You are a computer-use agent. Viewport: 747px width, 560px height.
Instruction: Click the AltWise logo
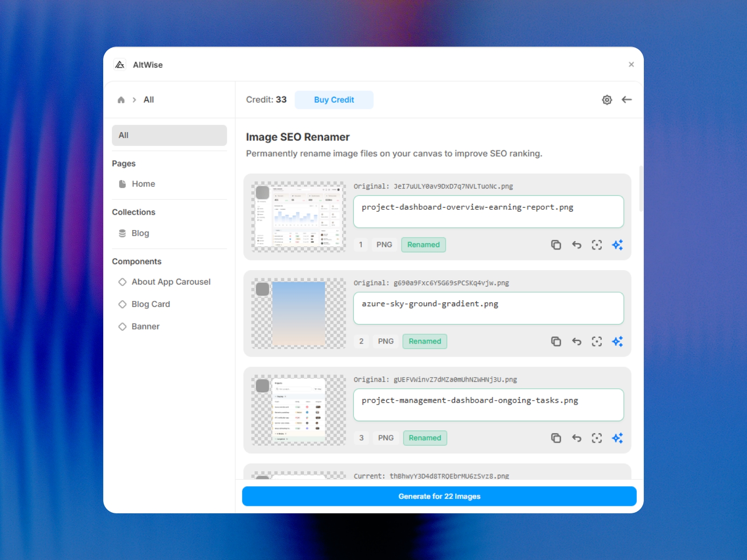pyautogui.click(x=120, y=64)
